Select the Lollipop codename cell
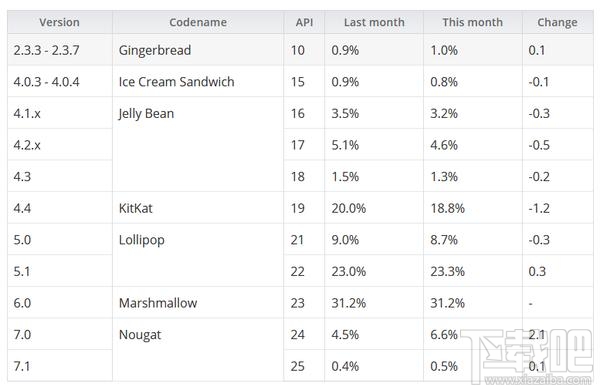Screen dimensions: 600x390 (x=198, y=255)
